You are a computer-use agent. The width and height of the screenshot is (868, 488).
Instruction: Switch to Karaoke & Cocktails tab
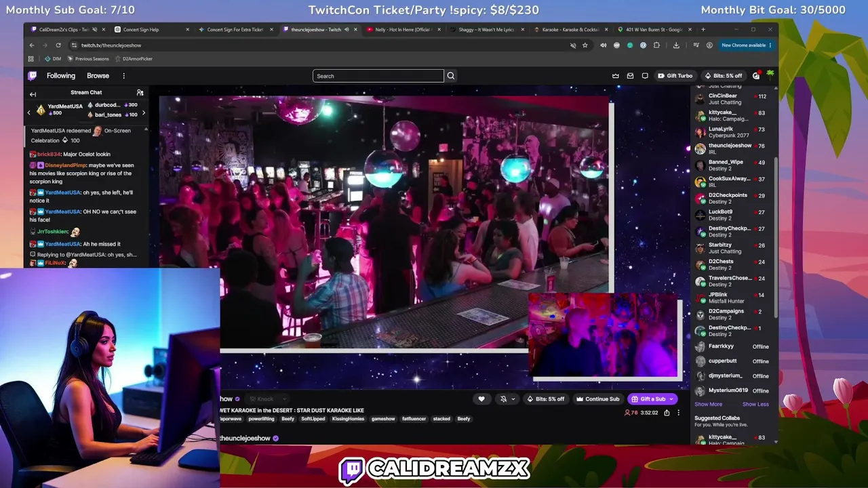[x=571, y=30]
